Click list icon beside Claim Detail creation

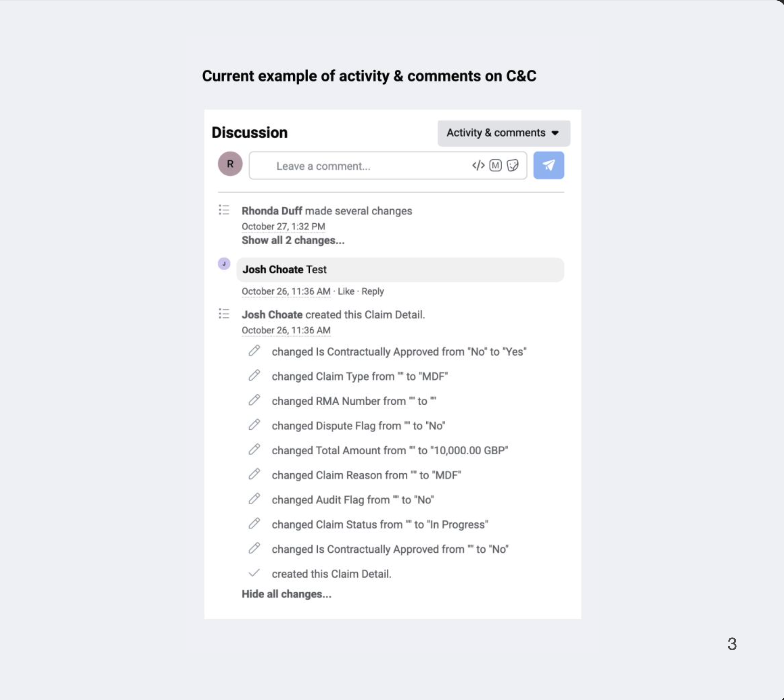pyautogui.click(x=224, y=314)
